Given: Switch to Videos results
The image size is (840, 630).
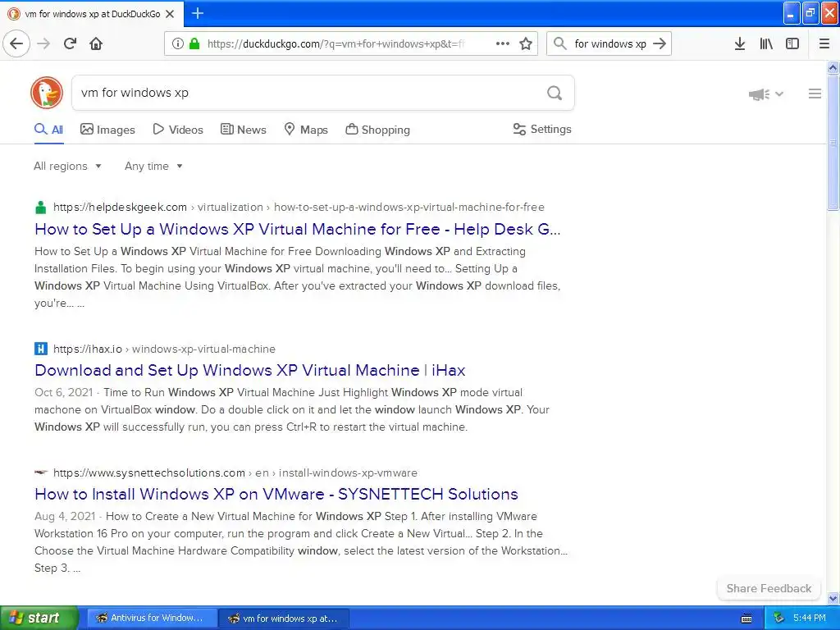Looking at the screenshot, I should [x=178, y=130].
